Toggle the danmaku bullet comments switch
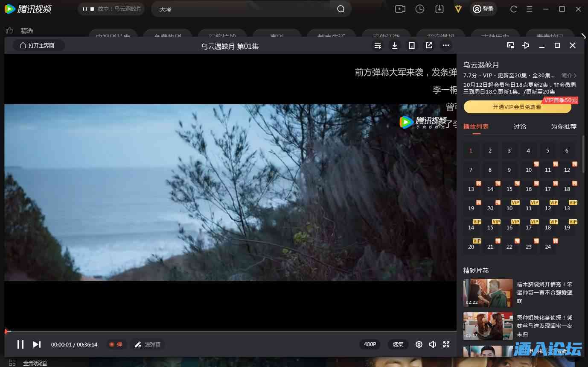Viewport: 588px width, 367px height. pyautogui.click(x=116, y=344)
